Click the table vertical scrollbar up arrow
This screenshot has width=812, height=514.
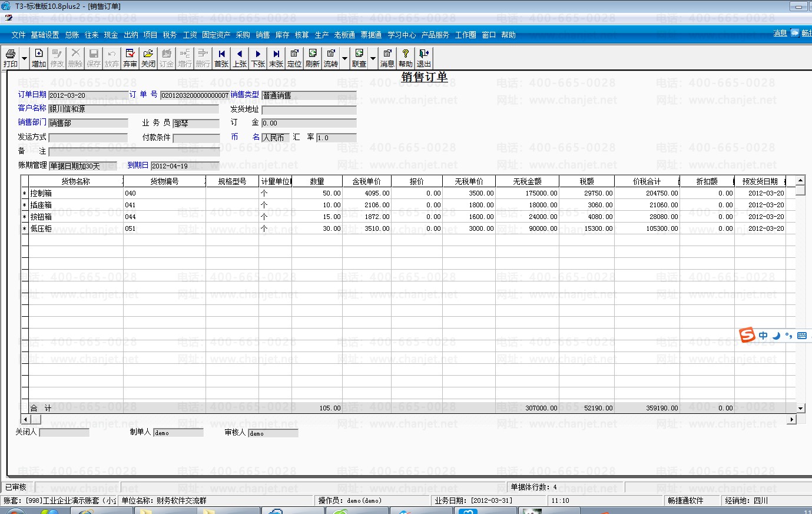(x=800, y=180)
